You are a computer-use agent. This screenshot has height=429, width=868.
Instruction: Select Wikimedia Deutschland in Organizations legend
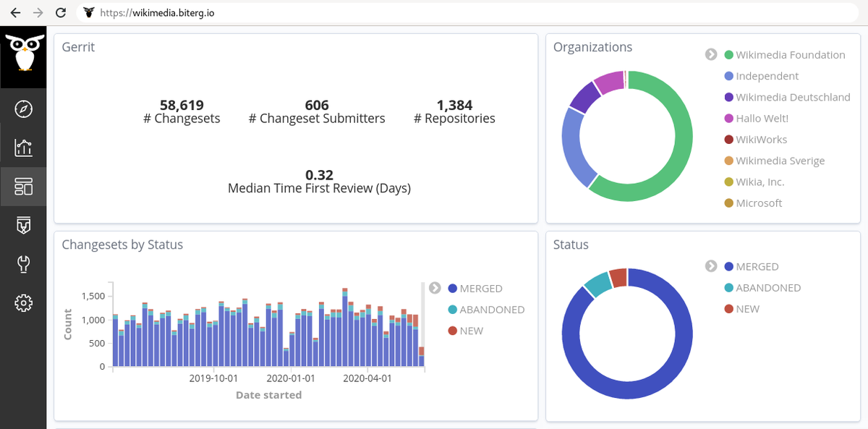[793, 98]
